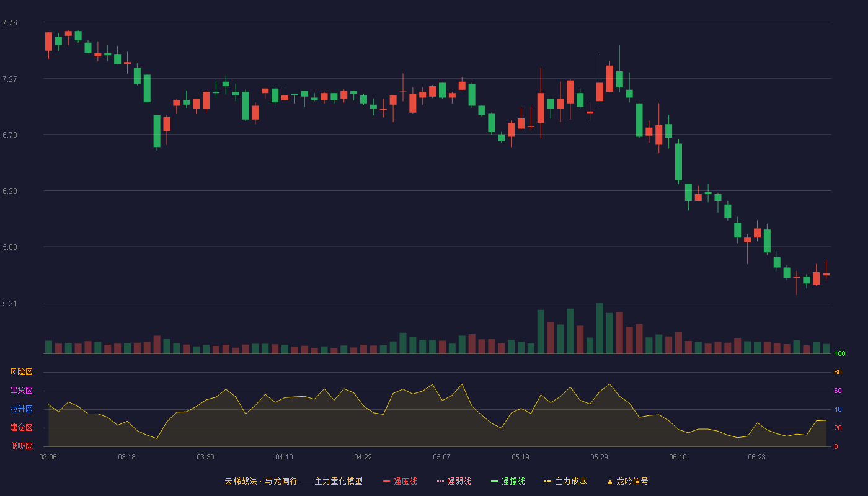The height and width of the screenshot is (496, 868).
Task: Click the 03-30 date label
Action: [205, 457]
